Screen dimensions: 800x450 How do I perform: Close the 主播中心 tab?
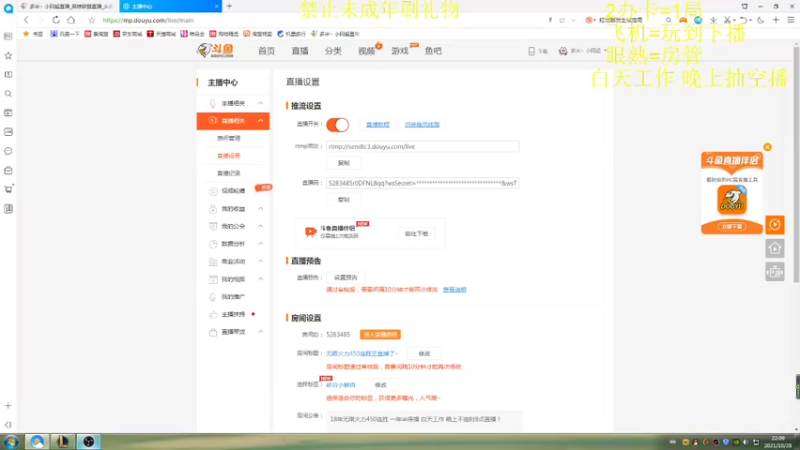point(216,6)
